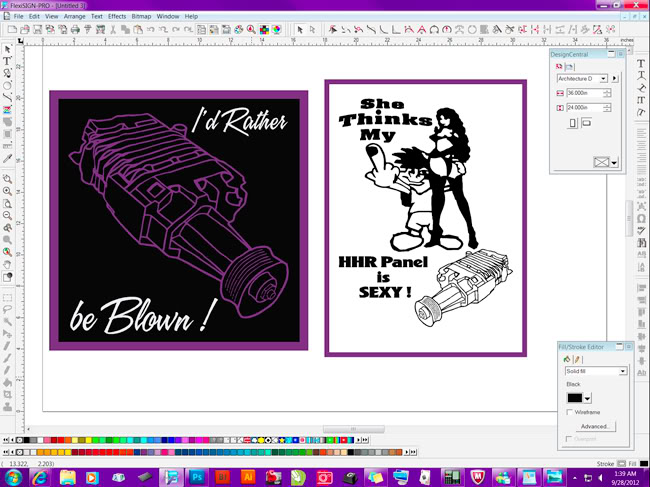Viewport: 650px width, 487px height.
Task: Select the Select arrow tool in left toolbox
Action: (7, 49)
